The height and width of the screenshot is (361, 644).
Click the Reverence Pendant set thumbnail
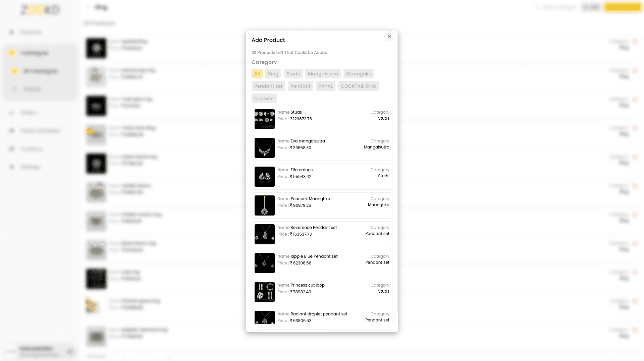click(x=264, y=234)
